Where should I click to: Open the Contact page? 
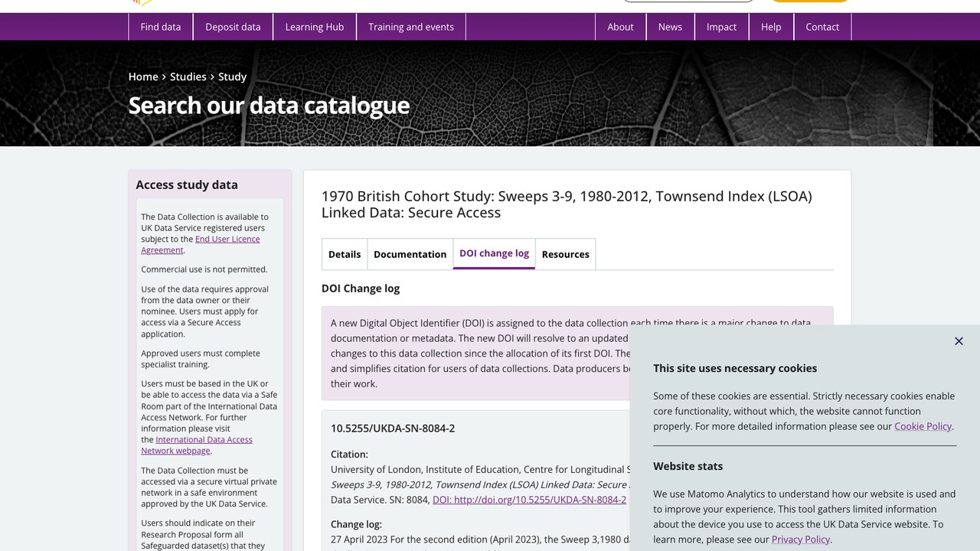click(822, 27)
